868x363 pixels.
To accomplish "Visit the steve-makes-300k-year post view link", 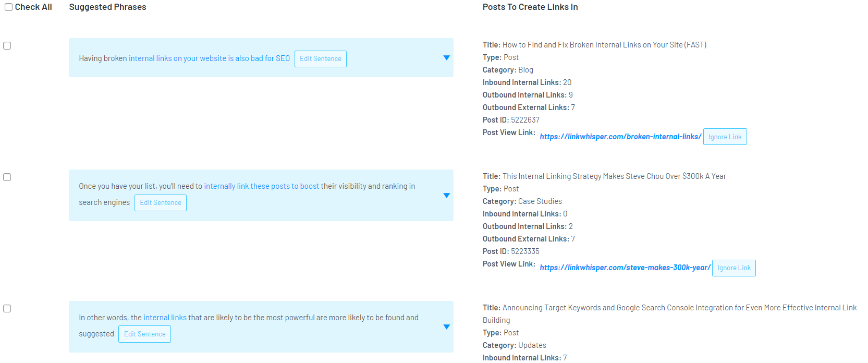I will click(x=625, y=268).
